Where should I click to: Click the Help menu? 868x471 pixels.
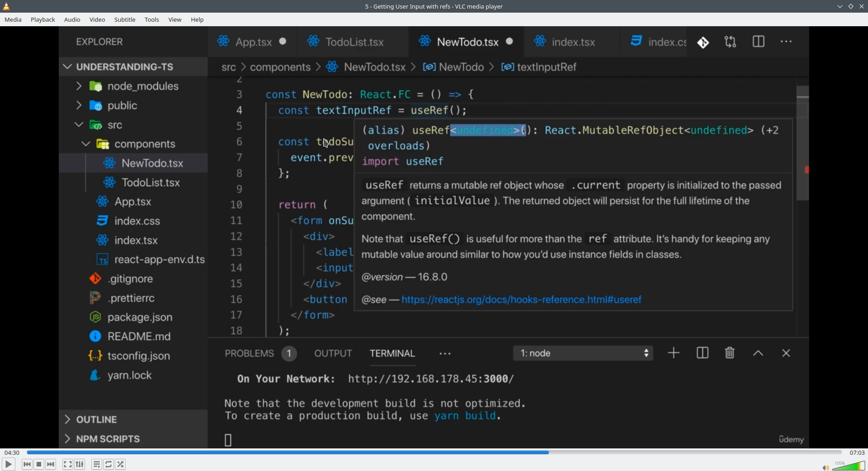point(197,20)
